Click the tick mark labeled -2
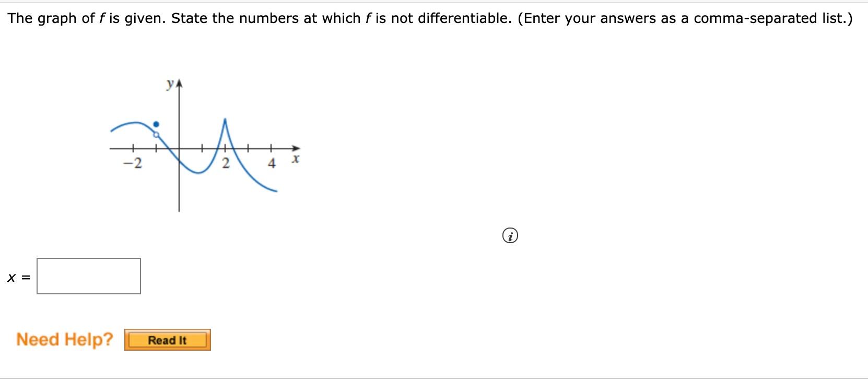Screen dimensions: 868x382 point(134,148)
